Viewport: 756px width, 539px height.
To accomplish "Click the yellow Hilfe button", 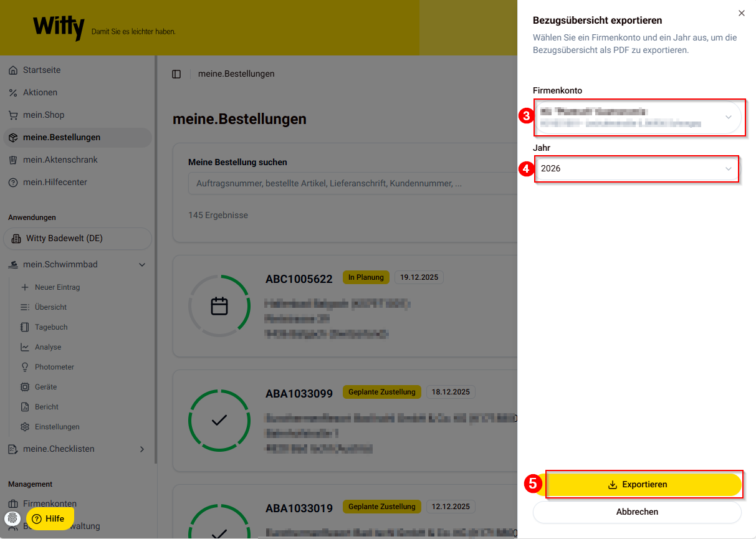I will point(50,518).
